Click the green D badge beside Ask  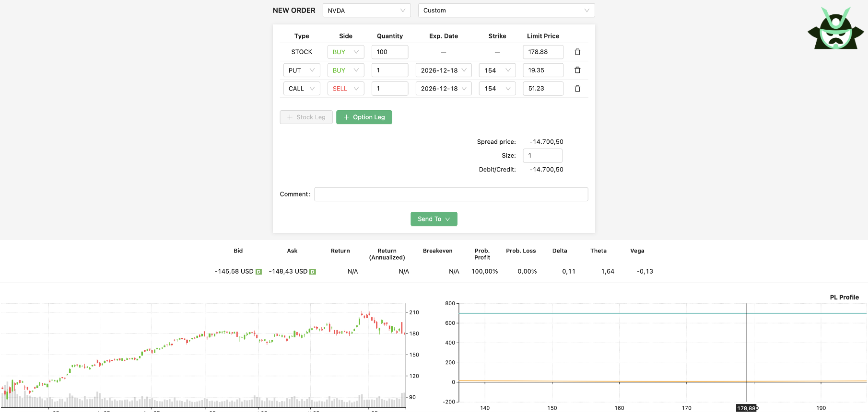click(313, 272)
